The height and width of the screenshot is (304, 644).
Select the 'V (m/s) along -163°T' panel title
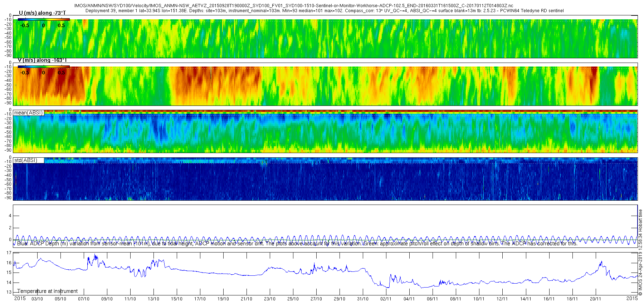pos(42,60)
